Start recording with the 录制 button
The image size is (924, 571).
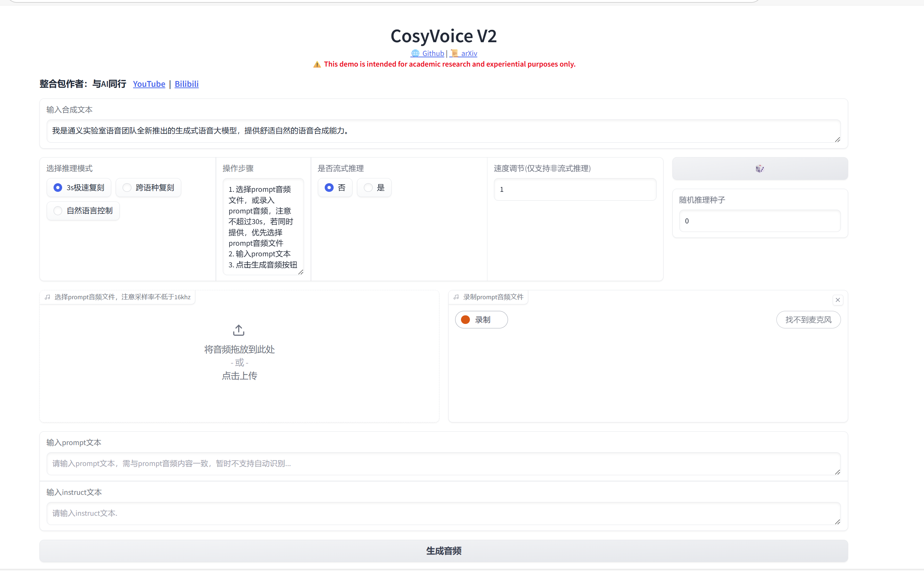[x=481, y=319]
